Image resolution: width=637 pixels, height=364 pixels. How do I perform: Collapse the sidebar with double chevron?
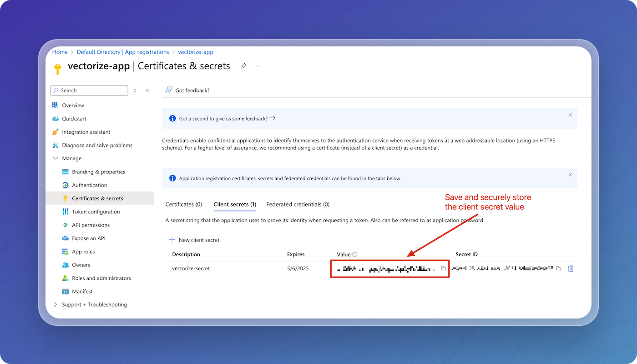147,91
